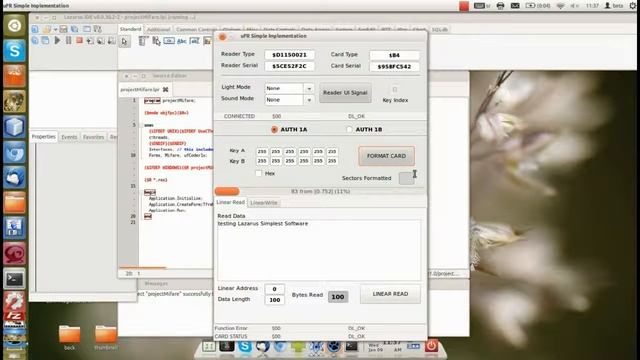Click the FORMAT CARD button
Viewport: 640px width, 360px height.
click(x=387, y=156)
